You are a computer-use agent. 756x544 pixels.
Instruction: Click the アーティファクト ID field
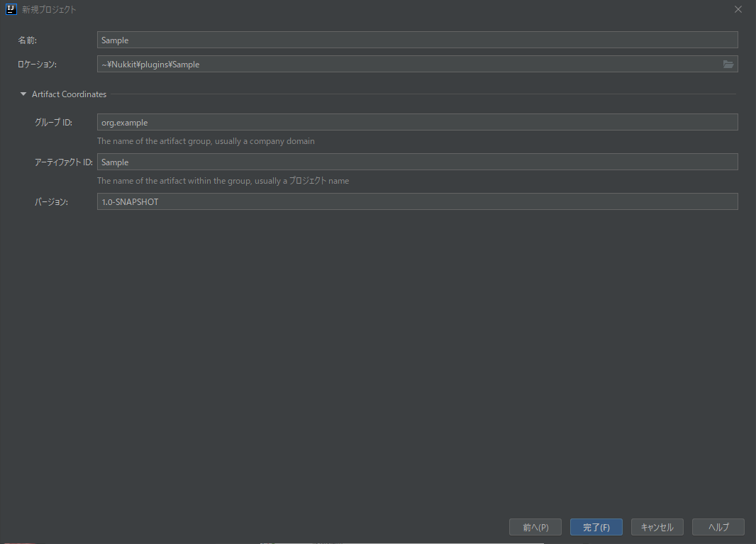[x=417, y=162]
